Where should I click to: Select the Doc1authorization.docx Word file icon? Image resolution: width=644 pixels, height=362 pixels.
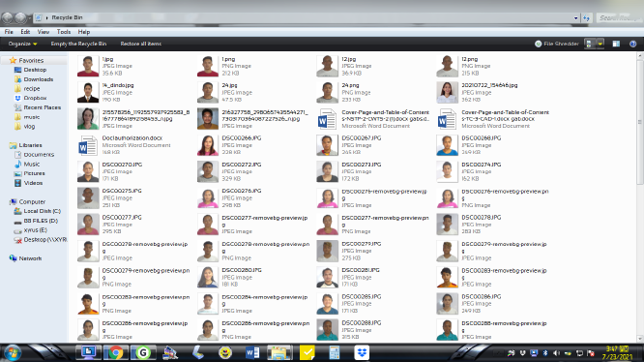(87, 145)
